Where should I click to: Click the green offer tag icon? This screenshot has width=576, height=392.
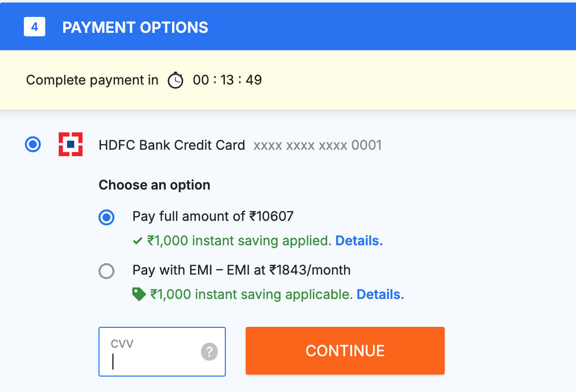(x=139, y=294)
